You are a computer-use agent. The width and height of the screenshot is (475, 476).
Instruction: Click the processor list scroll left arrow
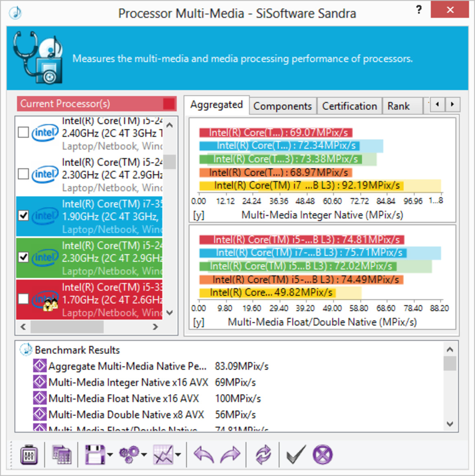23,327
